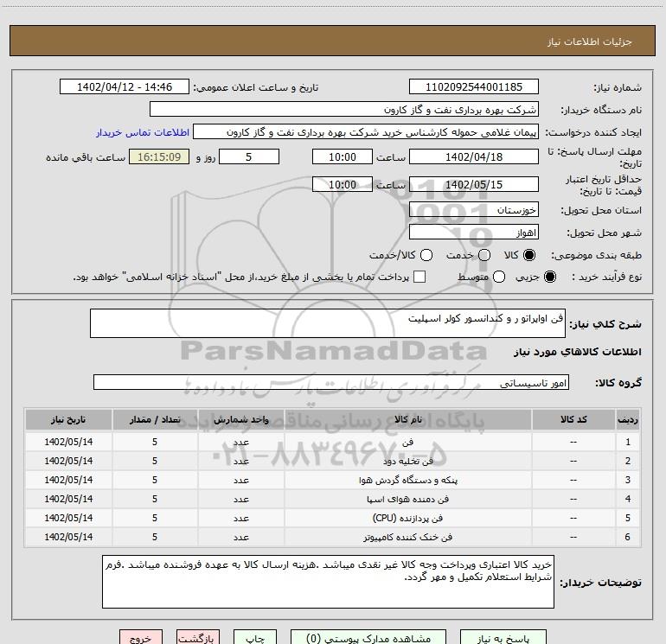
Task: Click the اطلاعات کالاهای مورد نیاز heading
Action: [x=578, y=352]
